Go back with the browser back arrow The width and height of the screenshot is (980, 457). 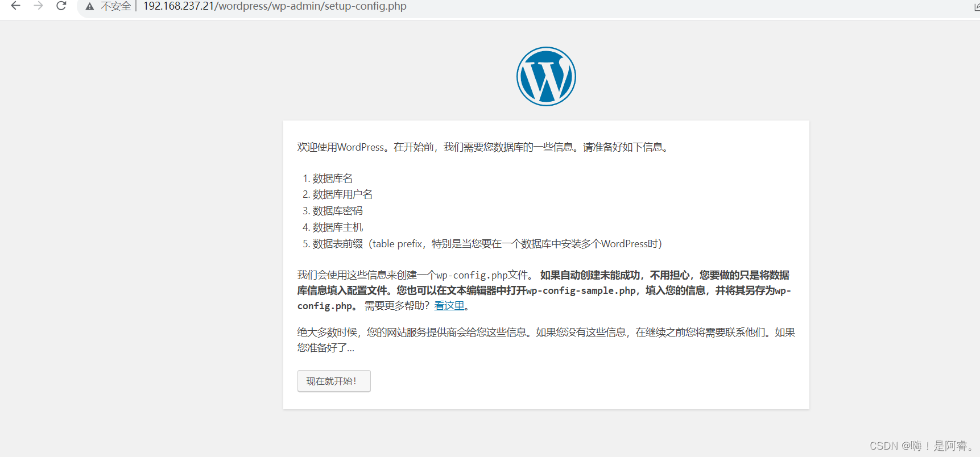[x=15, y=6]
